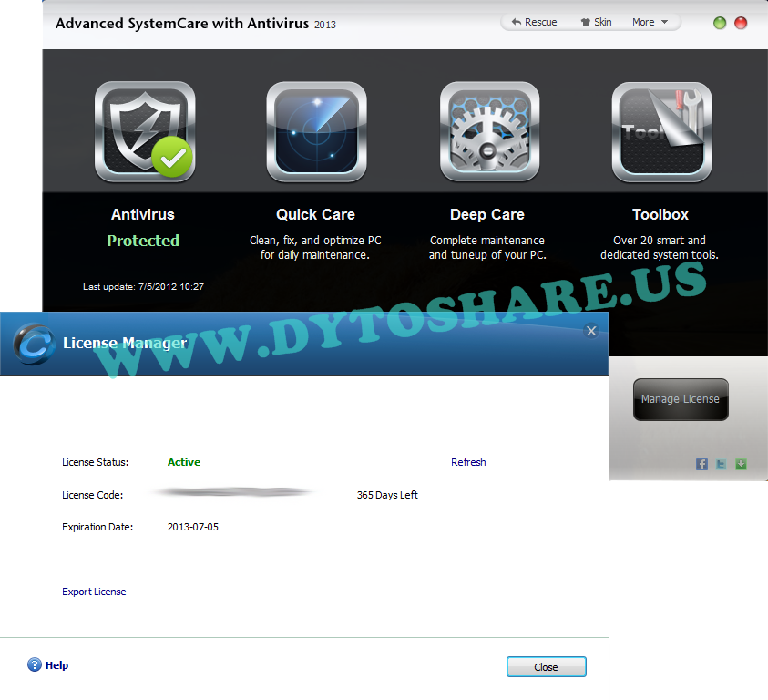Image resolution: width=768 pixels, height=700 pixels.
Task: Click the Active license status text
Action: 184,462
